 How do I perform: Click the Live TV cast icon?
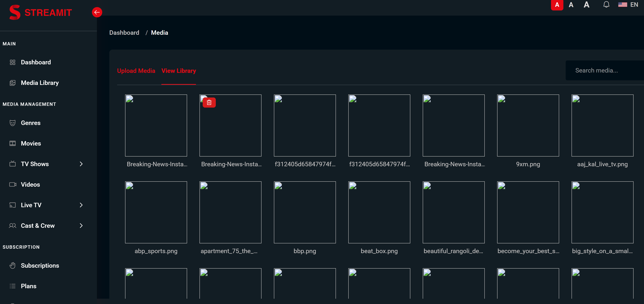(13, 205)
